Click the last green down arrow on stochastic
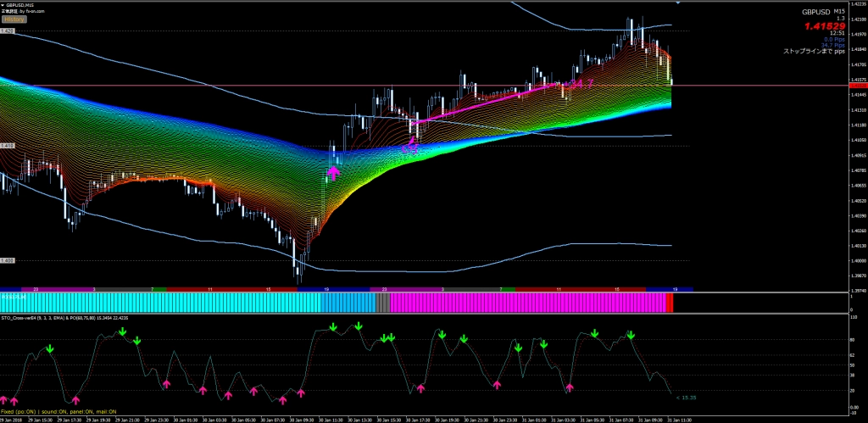 pos(631,337)
